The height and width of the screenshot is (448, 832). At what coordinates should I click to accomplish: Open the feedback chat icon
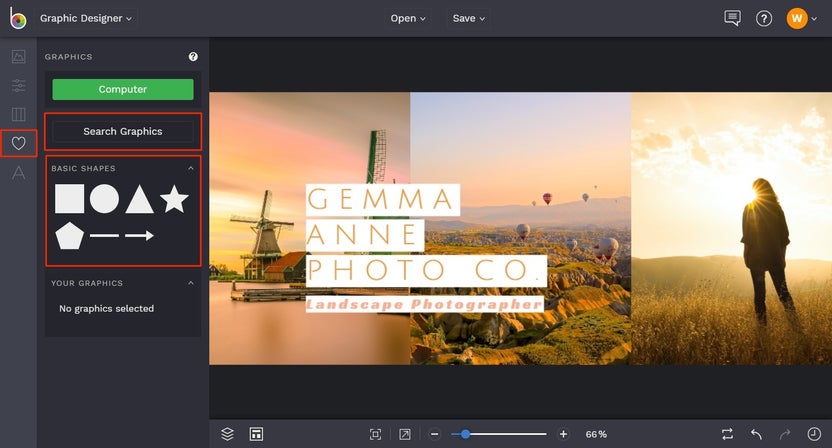[x=732, y=18]
